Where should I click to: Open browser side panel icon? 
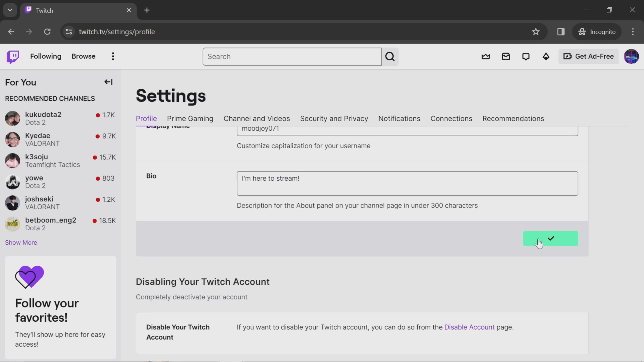click(x=561, y=32)
